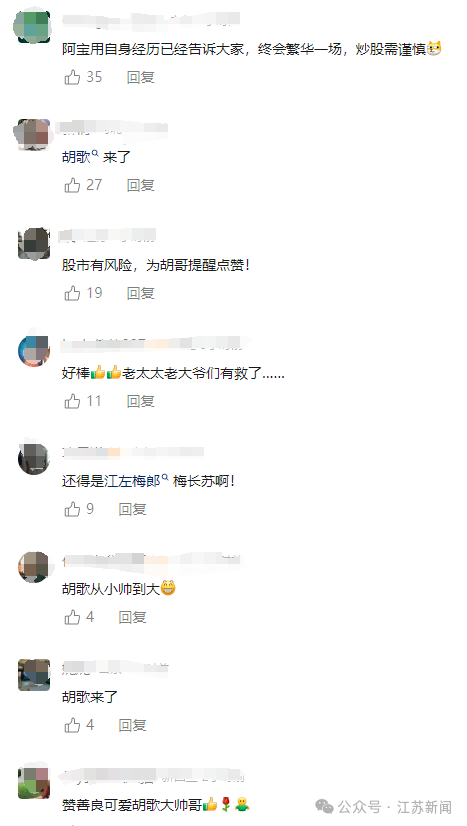Like the 股市有风险 comment
Image resolution: width=467 pixels, height=826 pixels.
pos(72,293)
